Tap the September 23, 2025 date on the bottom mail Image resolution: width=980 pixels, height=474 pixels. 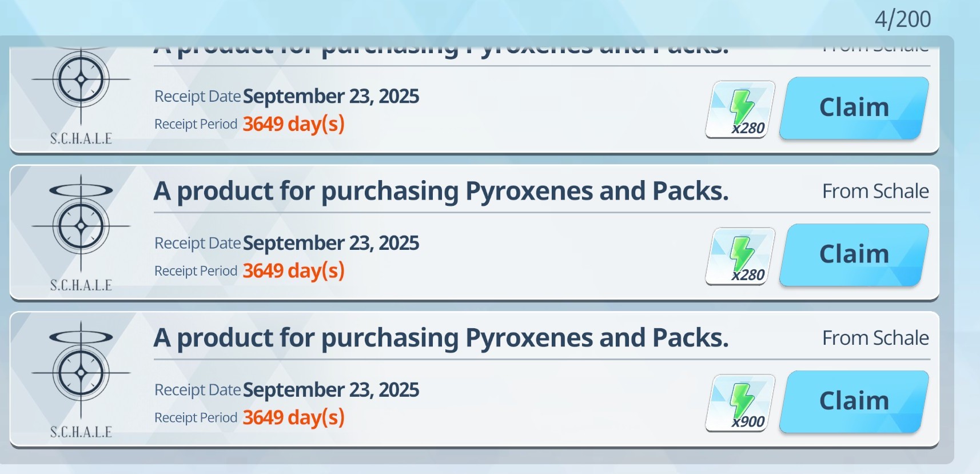(331, 390)
